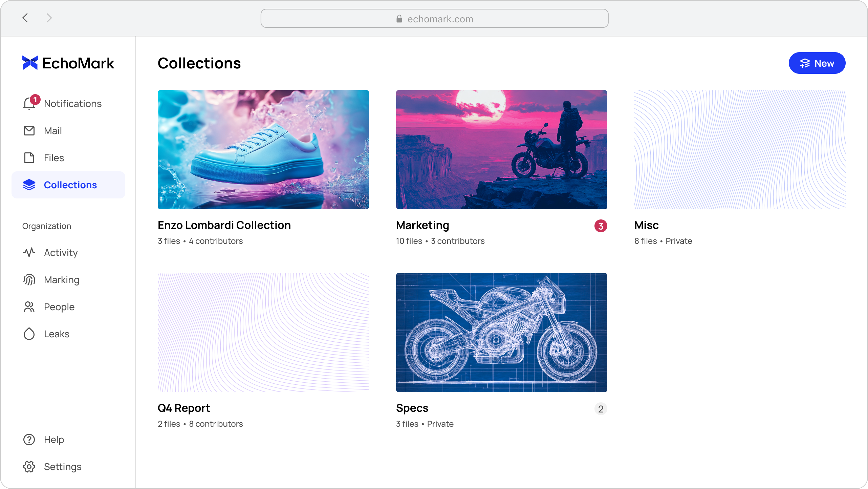
Task: Click the Marking fingerprint icon
Action: pos(29,280)
